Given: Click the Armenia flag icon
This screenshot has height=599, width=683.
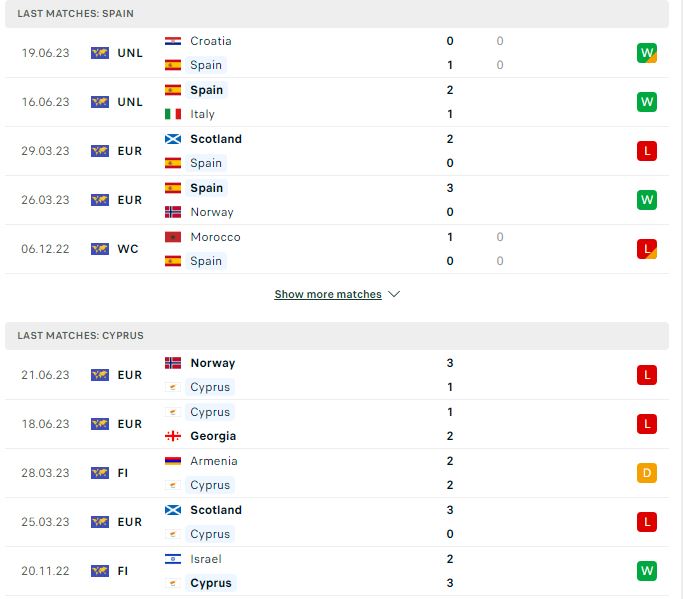Looking at the screenshot, I should click(x=173, y=461).
